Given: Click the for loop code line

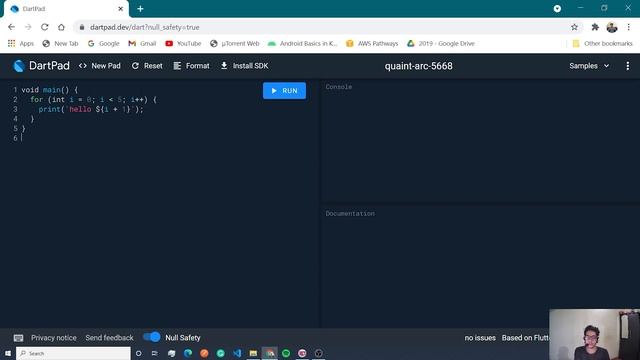Looking at the screenshot, I should (x=93, y=100).
